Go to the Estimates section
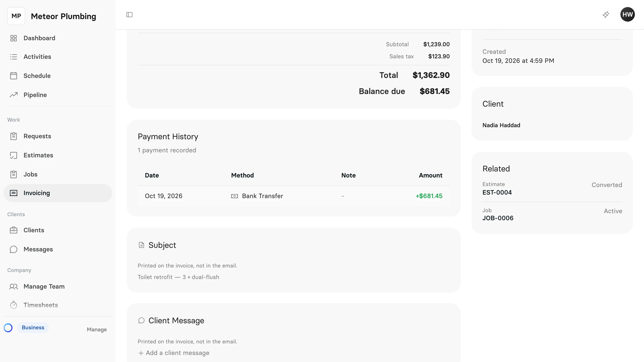 (x=58, y=155)
